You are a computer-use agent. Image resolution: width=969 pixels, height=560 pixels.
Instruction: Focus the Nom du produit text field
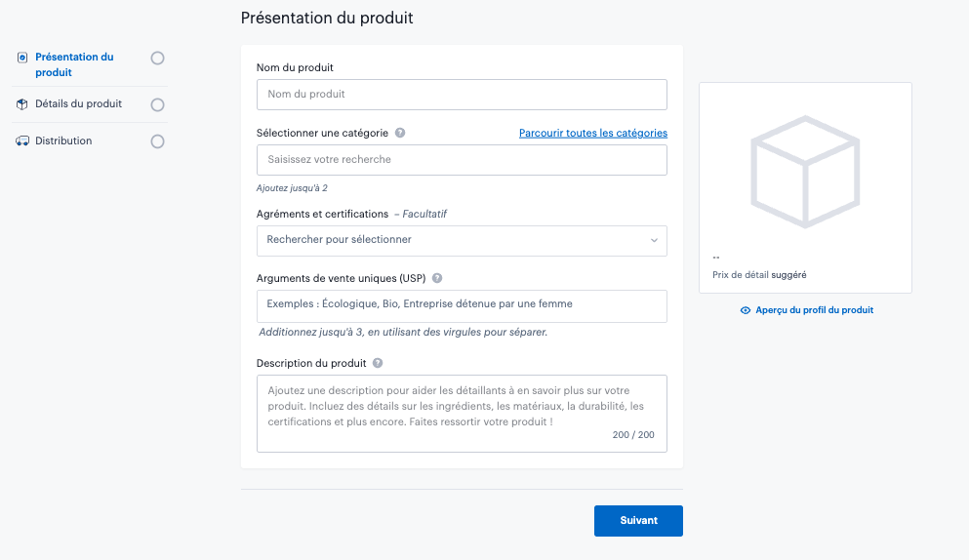click(x=462, y=95)
